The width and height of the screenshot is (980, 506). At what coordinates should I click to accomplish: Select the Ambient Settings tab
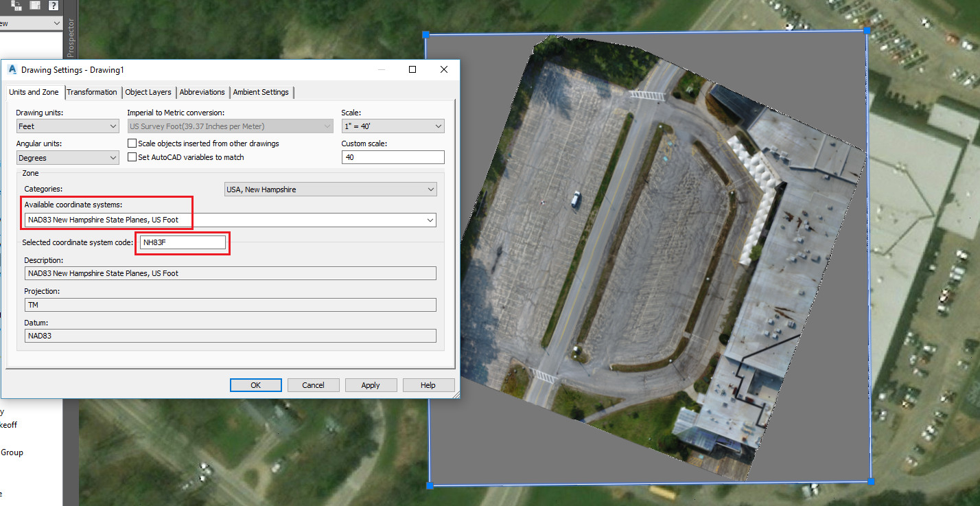click(x=261, y=92)
